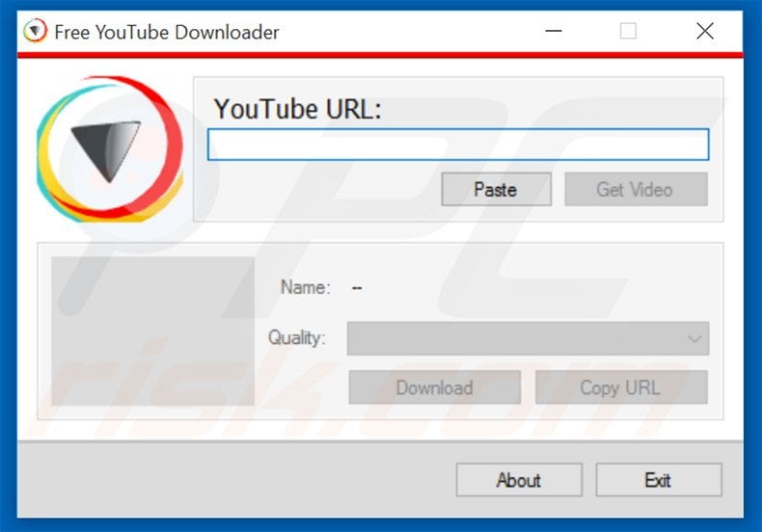Click the video thumbnail placeholder
762x532 pixels.
[152, 331]
